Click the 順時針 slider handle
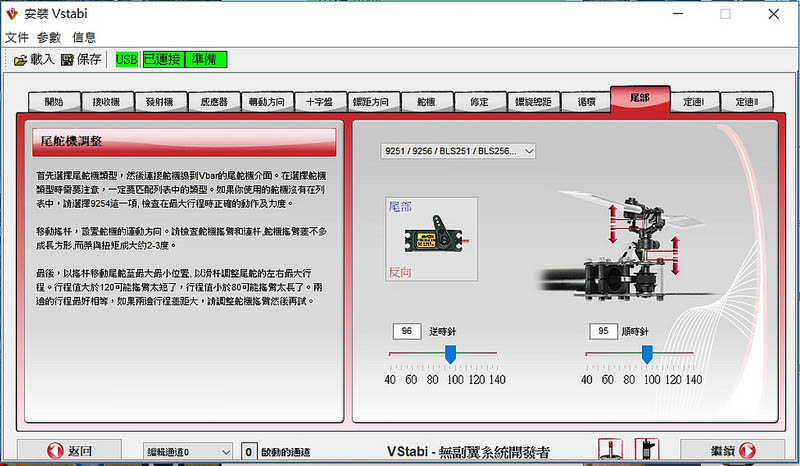 coord(647,354)
